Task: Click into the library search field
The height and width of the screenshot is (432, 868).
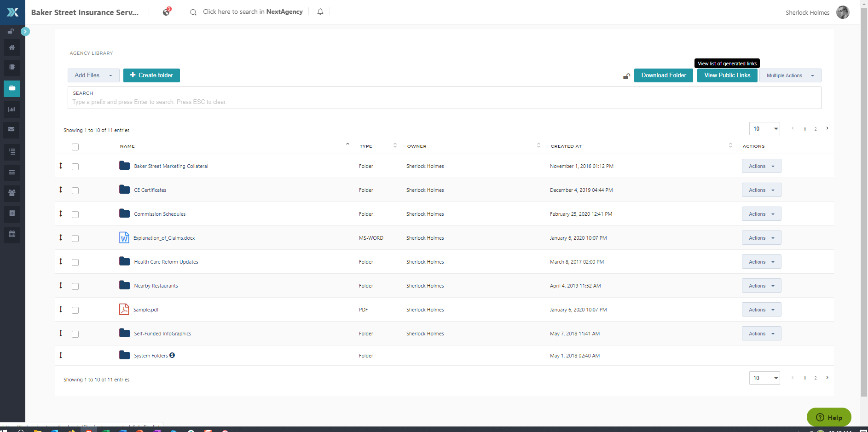Action: [444, 102]
